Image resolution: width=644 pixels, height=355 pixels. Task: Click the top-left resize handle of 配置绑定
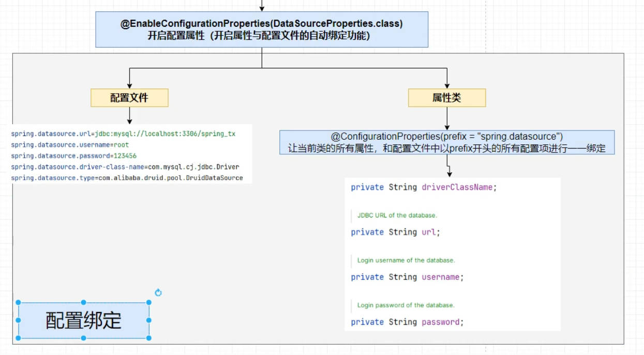19,303
